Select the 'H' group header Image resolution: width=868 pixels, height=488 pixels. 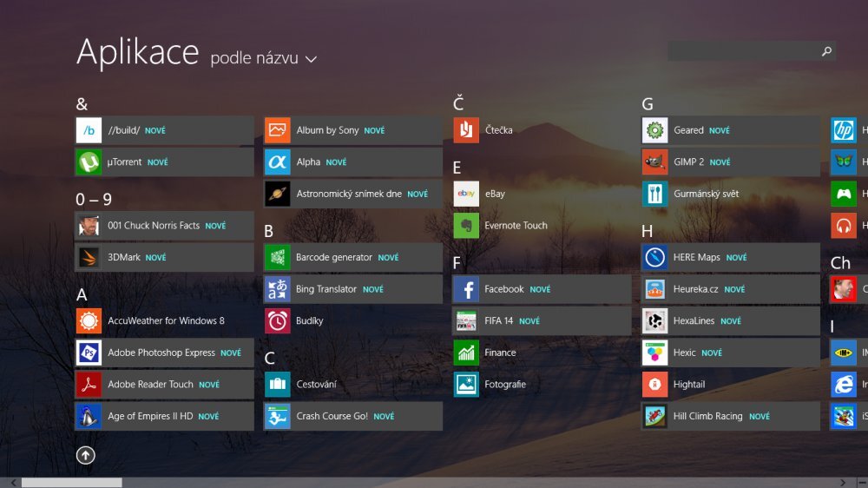648,231
